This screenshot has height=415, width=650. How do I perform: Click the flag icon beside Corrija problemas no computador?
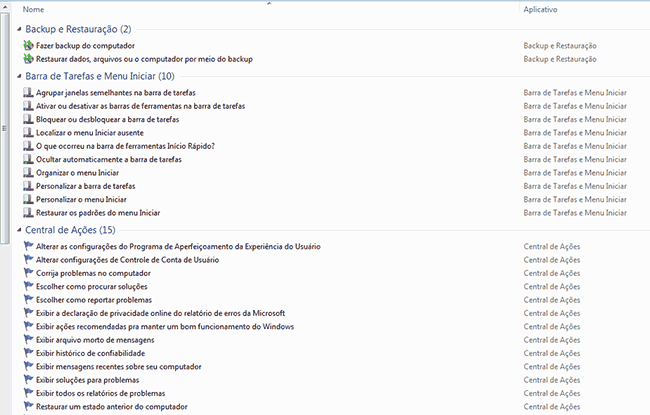[28, 273]
